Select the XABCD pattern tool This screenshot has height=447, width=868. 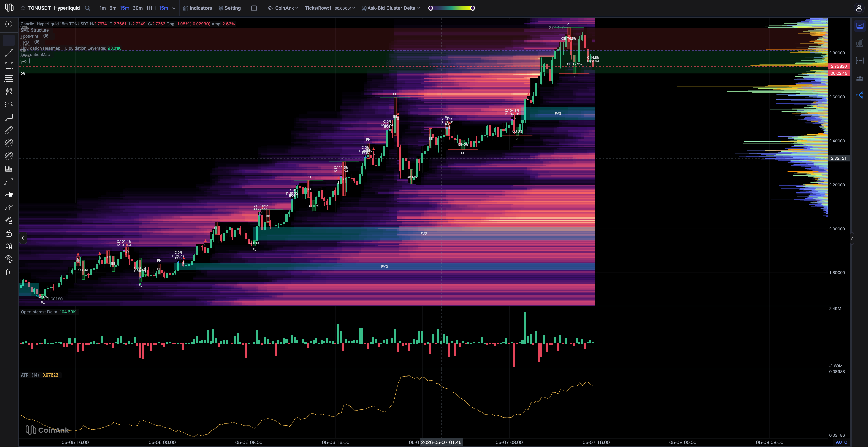pyautogui.click(x=9, y=92)
